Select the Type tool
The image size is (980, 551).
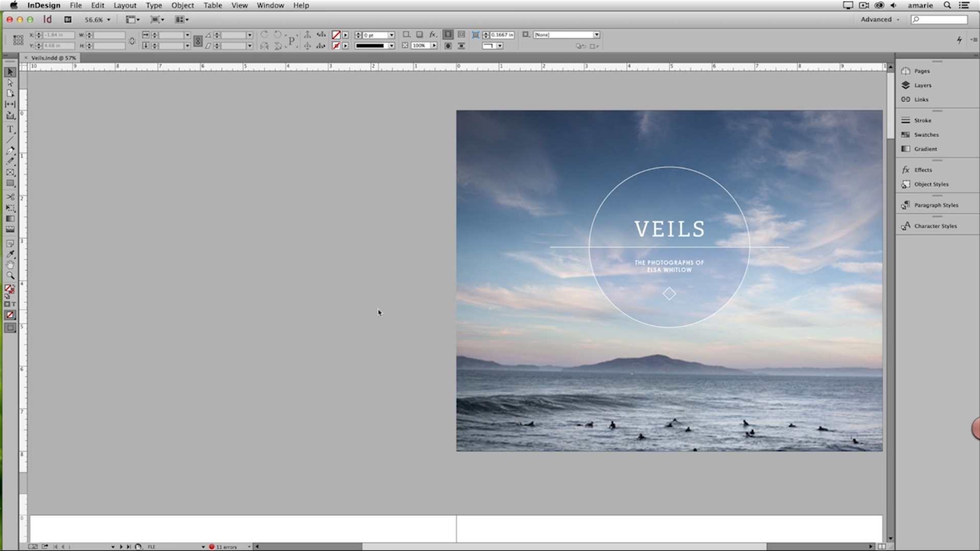[10, 129]
